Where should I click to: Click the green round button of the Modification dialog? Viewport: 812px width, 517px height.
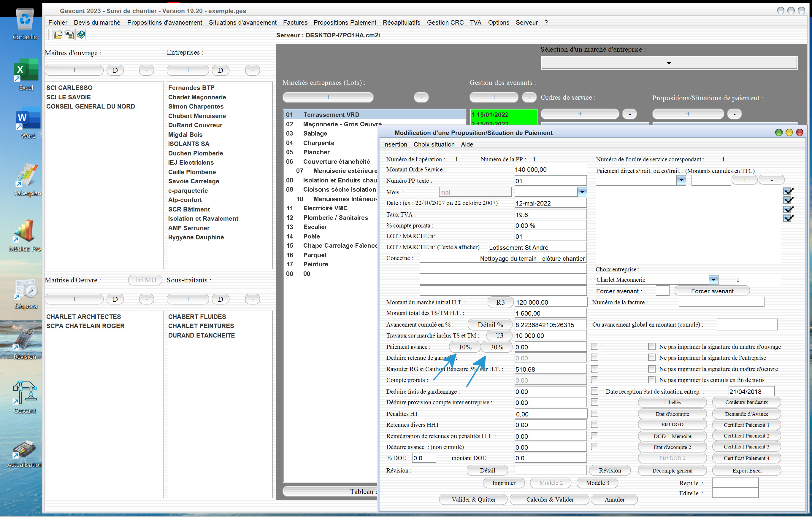(x=779, y=133)
